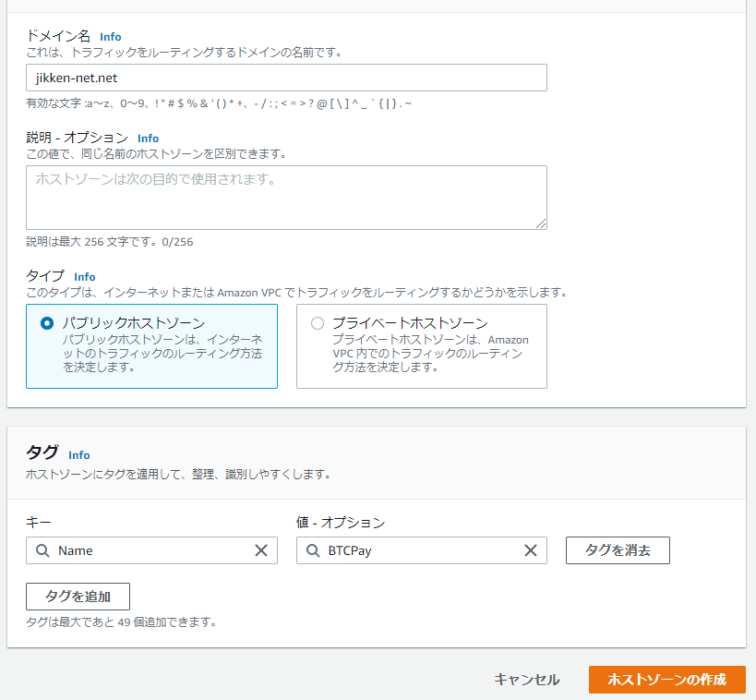Clear the Name key field with X

[261, 550]
